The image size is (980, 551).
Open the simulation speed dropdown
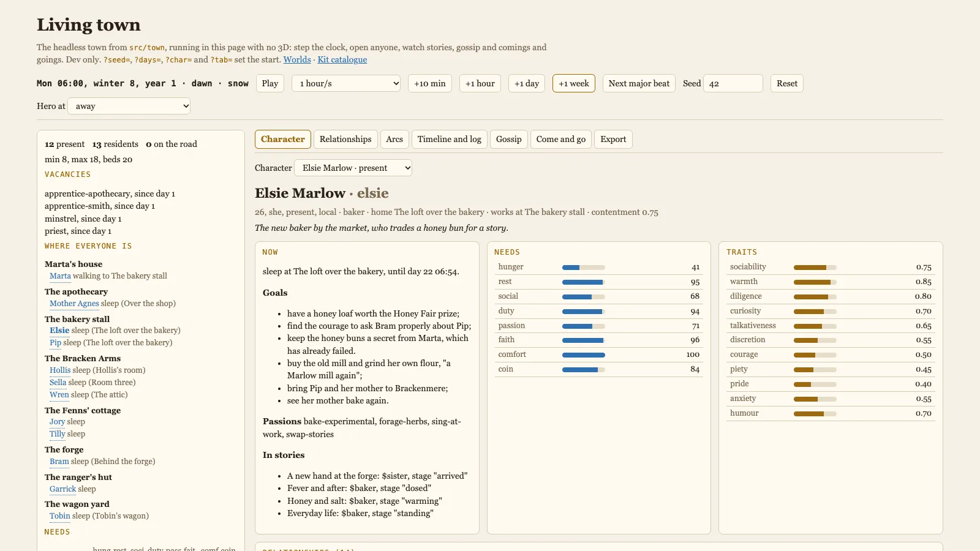point(347,83)
